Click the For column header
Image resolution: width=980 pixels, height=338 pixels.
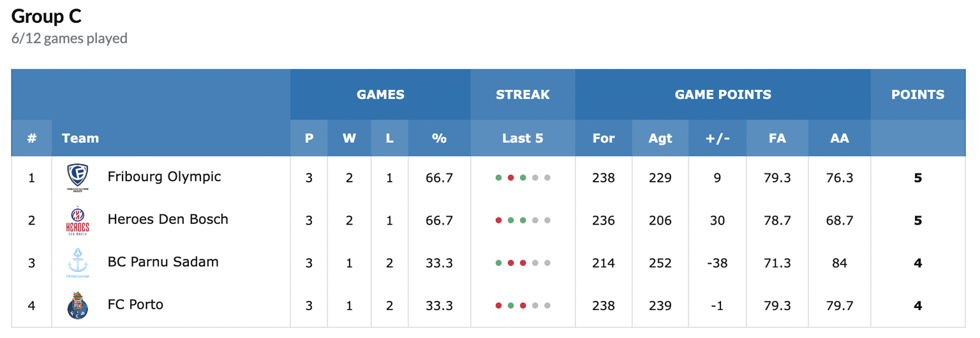(x=604, y=138)
